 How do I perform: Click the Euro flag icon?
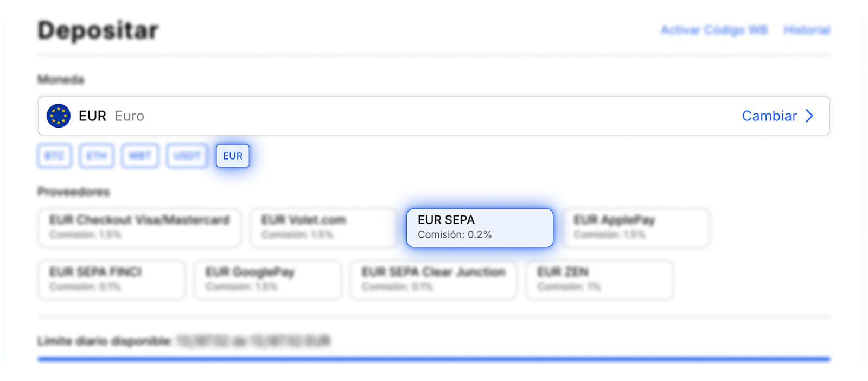pyautogui.click(x=59, y=116)
